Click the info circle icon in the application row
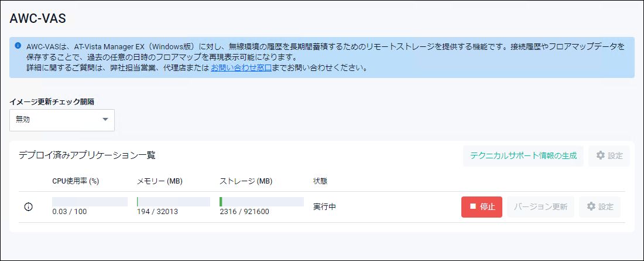Image resolution: width=644 pixels, height=261 pixels. point(28,207)
